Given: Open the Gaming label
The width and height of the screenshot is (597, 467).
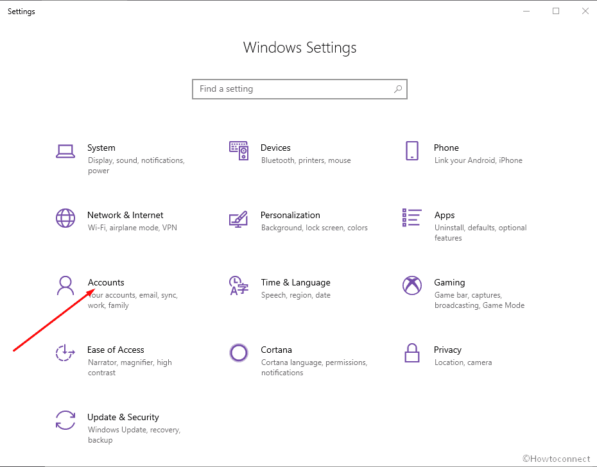Looking at the screenshot, I should pyautogui.click(x=450, y=283).
